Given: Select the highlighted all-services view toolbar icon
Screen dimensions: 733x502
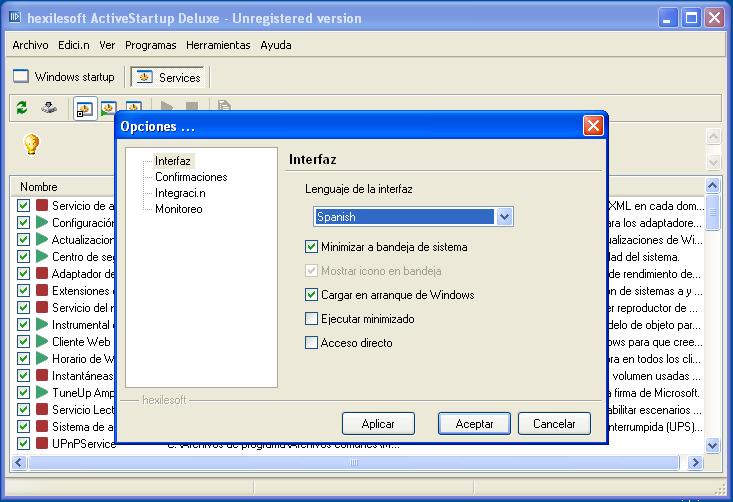Looking at the screenshot, I should (85, 109).
